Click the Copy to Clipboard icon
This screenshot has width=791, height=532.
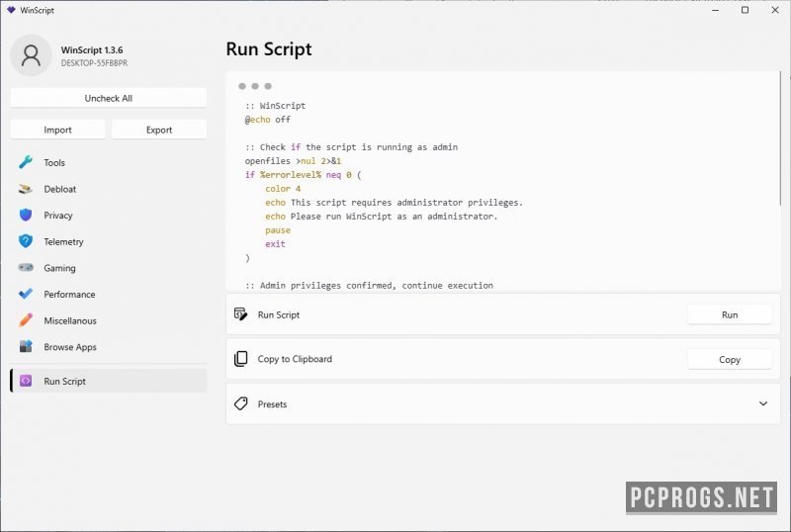coord(240,358)
